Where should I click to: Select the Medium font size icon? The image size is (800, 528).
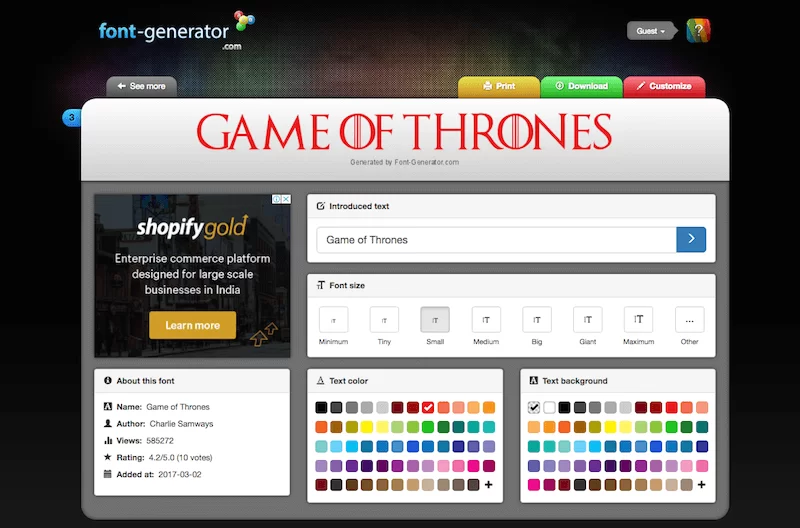point(486,320)
